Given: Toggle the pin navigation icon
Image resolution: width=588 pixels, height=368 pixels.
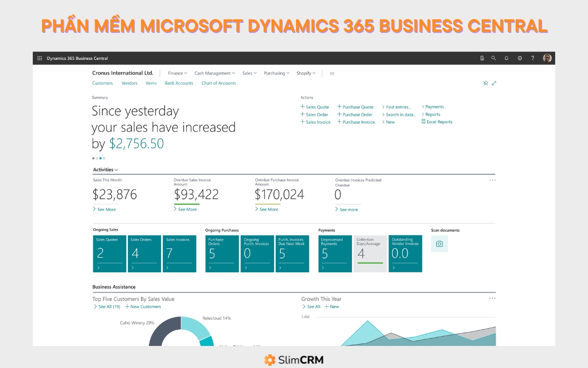Looking at the screenshot, I should tap(486, 83).
